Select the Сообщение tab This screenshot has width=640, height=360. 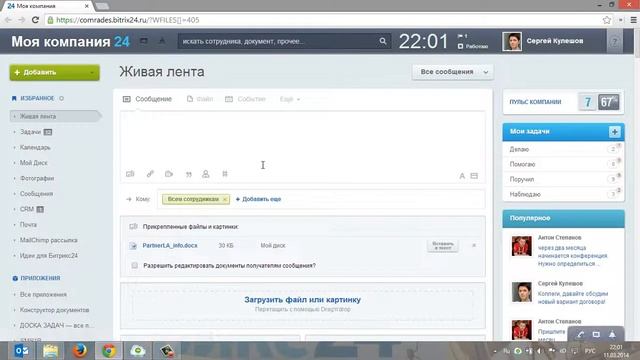147,99
